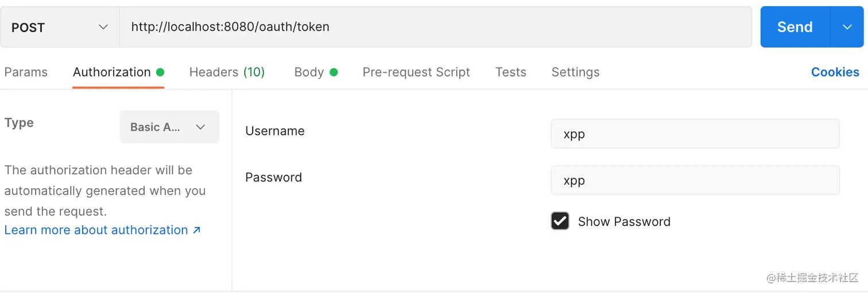Open the POST method dropdown
Viewport: 868px width, 293px height.
60,27
